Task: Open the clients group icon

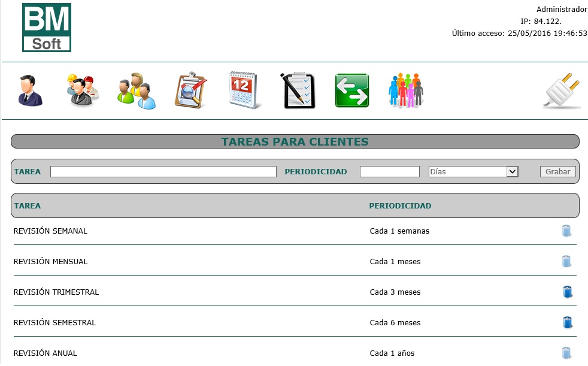Action: coord(137,91)
